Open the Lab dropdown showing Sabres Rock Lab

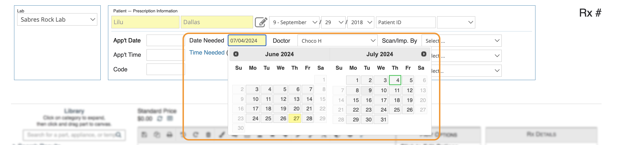click(x=57, y=19)
